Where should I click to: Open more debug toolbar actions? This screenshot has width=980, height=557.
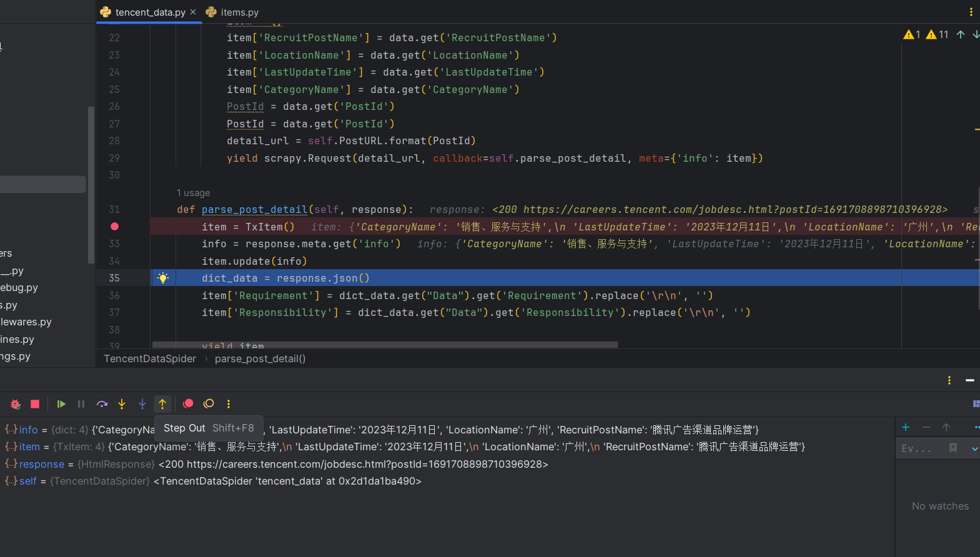click(229, 404)
